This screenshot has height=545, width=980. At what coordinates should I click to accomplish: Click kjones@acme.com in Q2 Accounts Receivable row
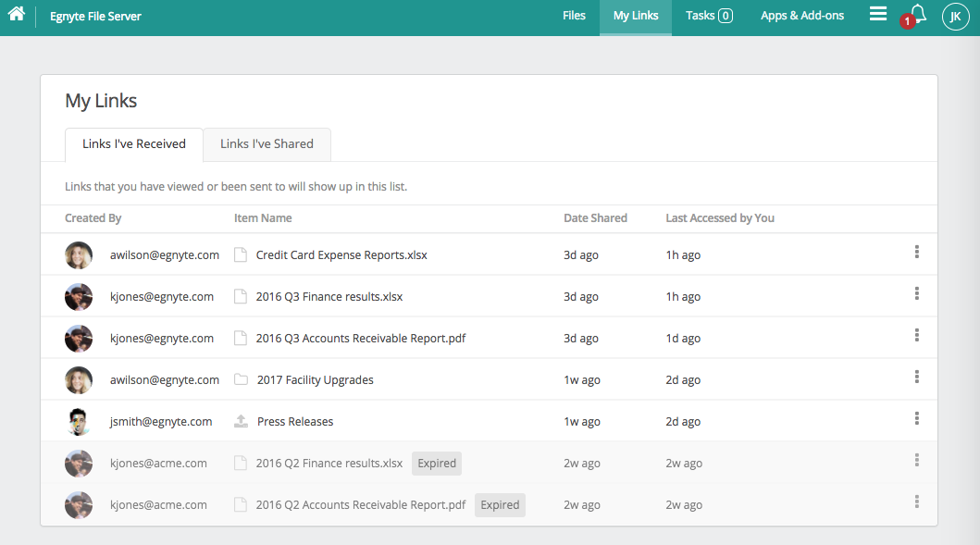pos(158,505)
